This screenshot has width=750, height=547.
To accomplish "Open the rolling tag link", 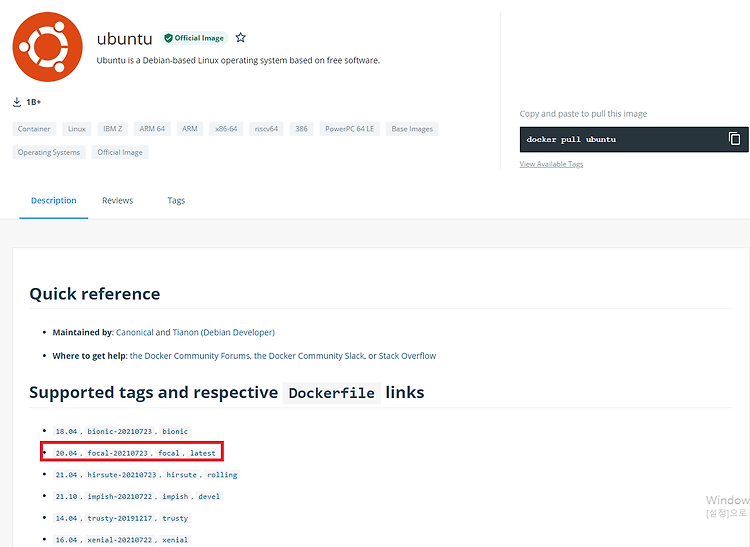I will click(x=222, y=475).
